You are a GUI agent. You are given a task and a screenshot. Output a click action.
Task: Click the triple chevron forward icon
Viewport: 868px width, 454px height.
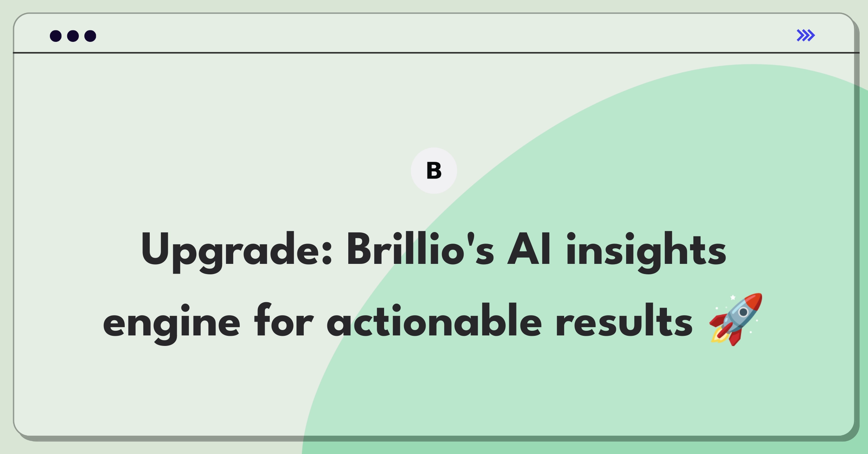click(x=806, y=35)
